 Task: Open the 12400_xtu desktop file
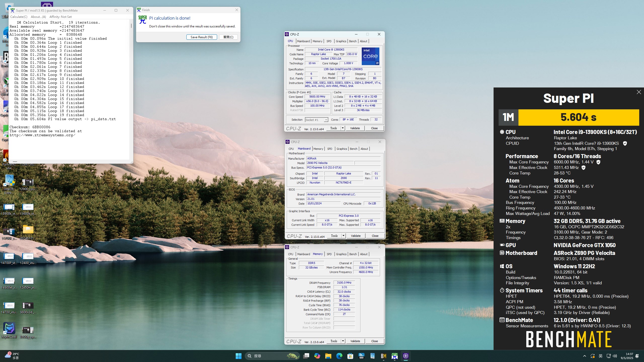pyautogui.click(x=28, y=258)
